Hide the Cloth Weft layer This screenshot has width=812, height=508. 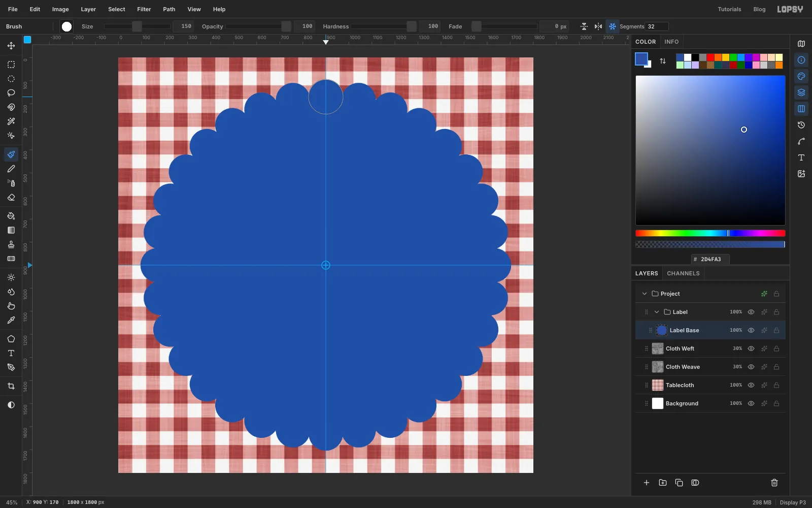[751, 348]
